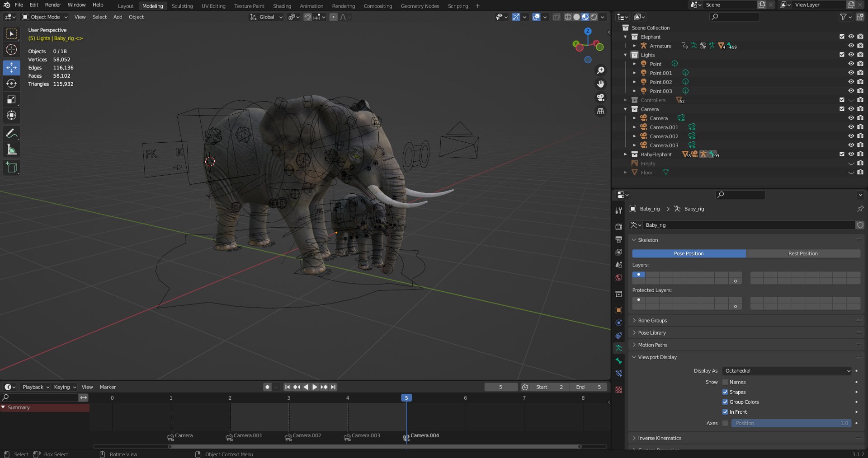Select the Cursor tool in toolbar
The height and width of the screenshot is (458, 868).
tap(12, 50)
